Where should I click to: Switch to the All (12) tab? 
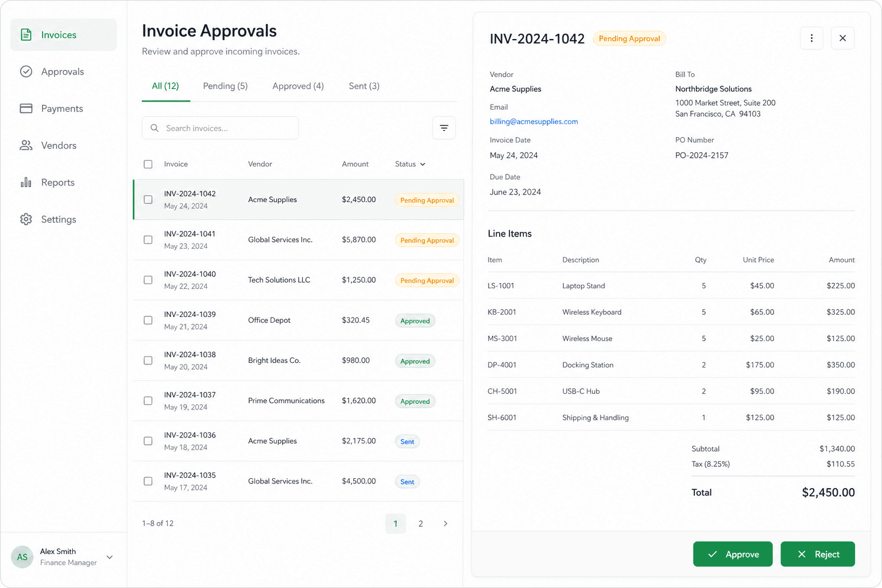click(165, 86)
